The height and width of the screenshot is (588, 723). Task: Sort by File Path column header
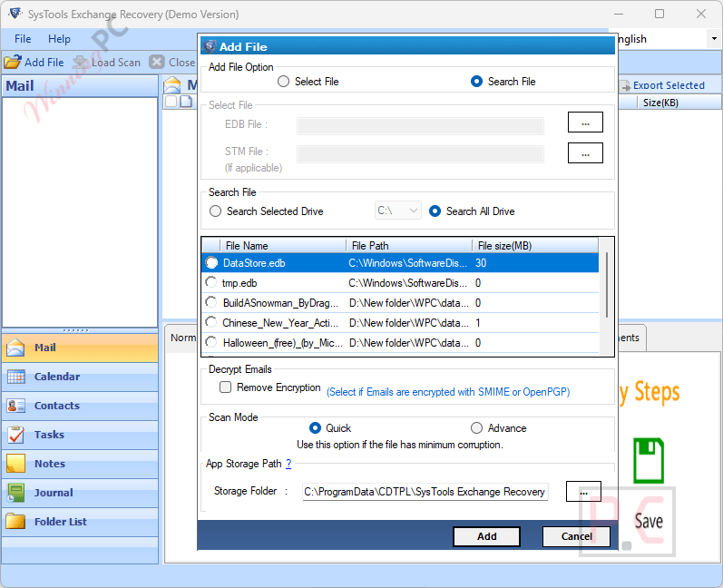coord(409,246)
